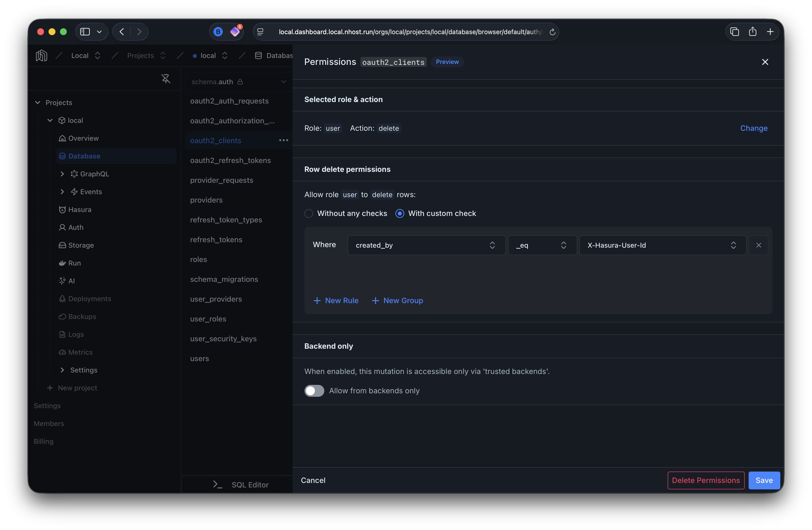Select the 'With custom check' option

(x=400, y=213)
